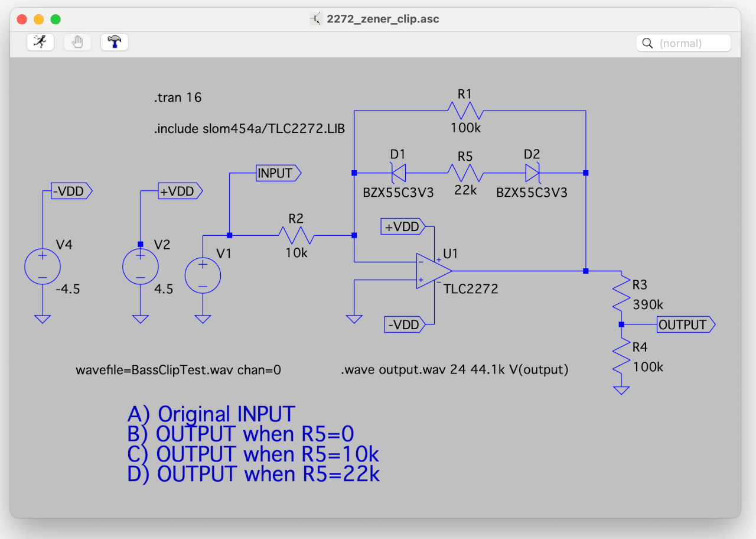
Task: Click the V1 reference label
Action: click(224, 254)
